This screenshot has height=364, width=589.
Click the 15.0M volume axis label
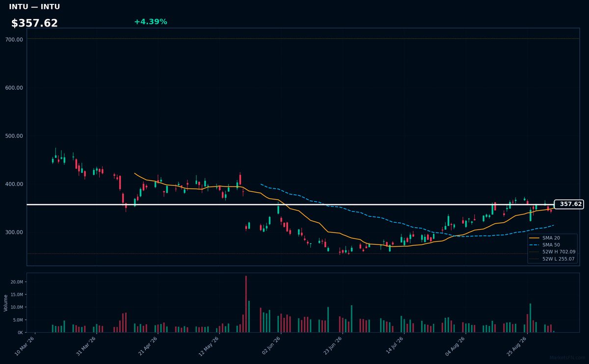(x=16, y=295)
